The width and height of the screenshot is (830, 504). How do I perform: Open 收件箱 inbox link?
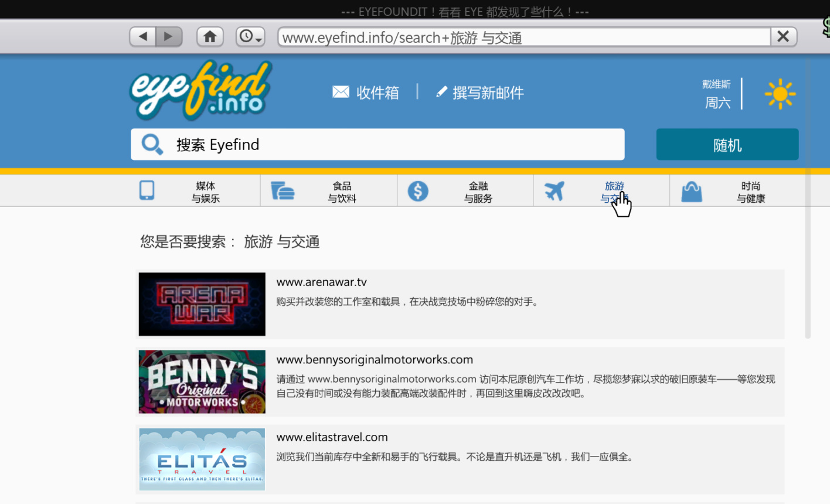coord(377,93)
